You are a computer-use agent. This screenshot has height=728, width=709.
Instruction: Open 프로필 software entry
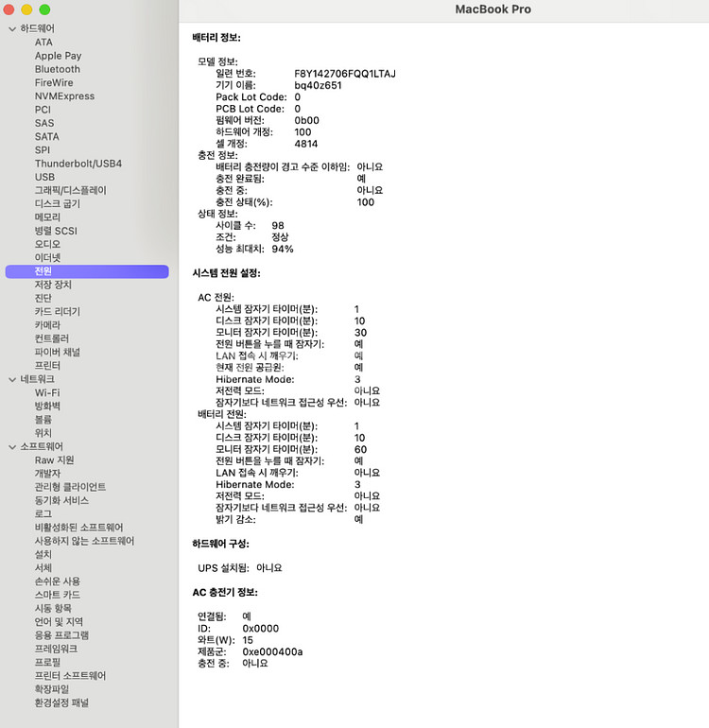[47, 662]
